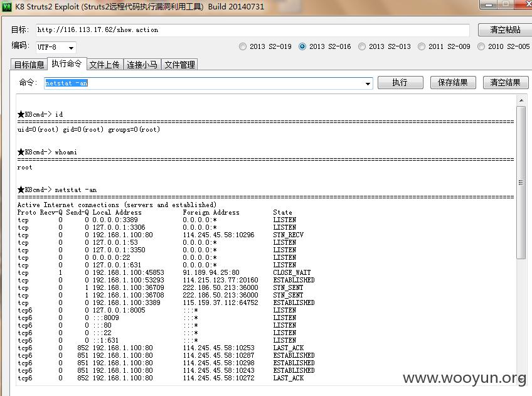This screenshot has height=396, width=532.
Task: Click the 'Active Internet connections' header line
Action: point(117,205)
